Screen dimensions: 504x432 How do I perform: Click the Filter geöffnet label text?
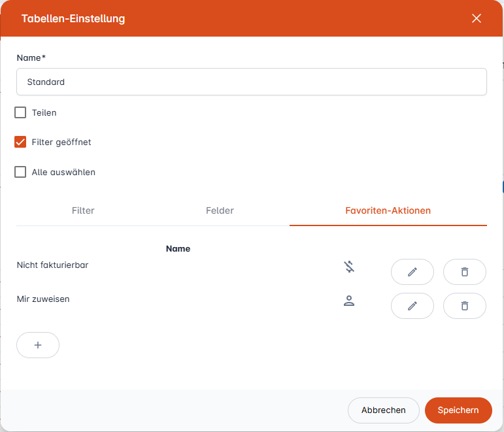pyautogui.click(x=61, y=142)
